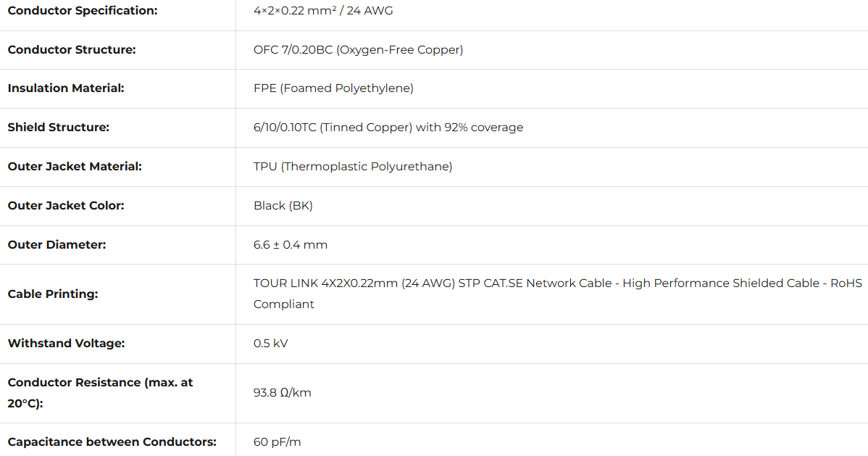
Task: Click the "TPU (Thermoplastic Polyurethane)" value
Action: point(353,167)
